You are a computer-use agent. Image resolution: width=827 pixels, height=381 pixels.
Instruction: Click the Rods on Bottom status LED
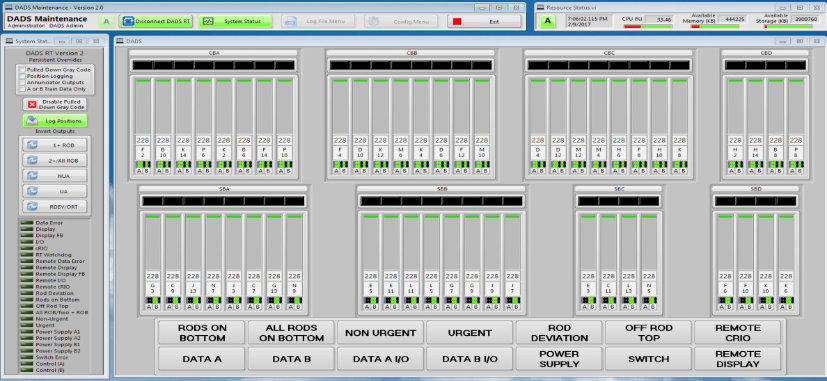[x=26, y=300]
